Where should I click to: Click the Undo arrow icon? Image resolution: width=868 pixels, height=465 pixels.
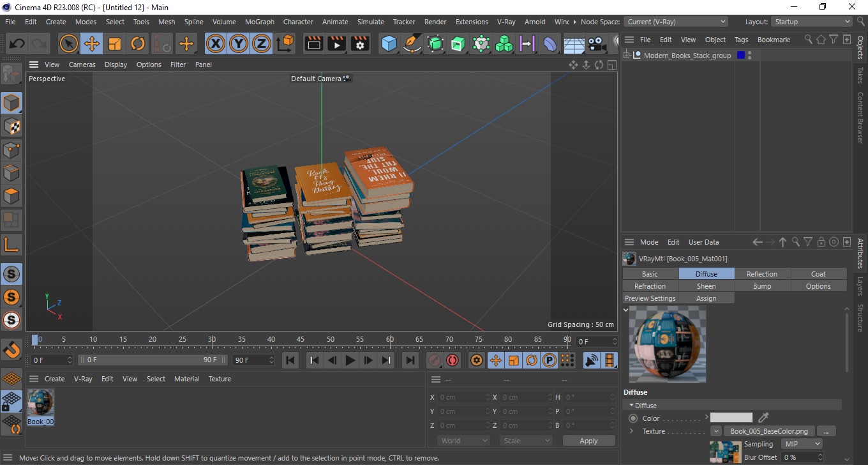(x=17, y=44)
